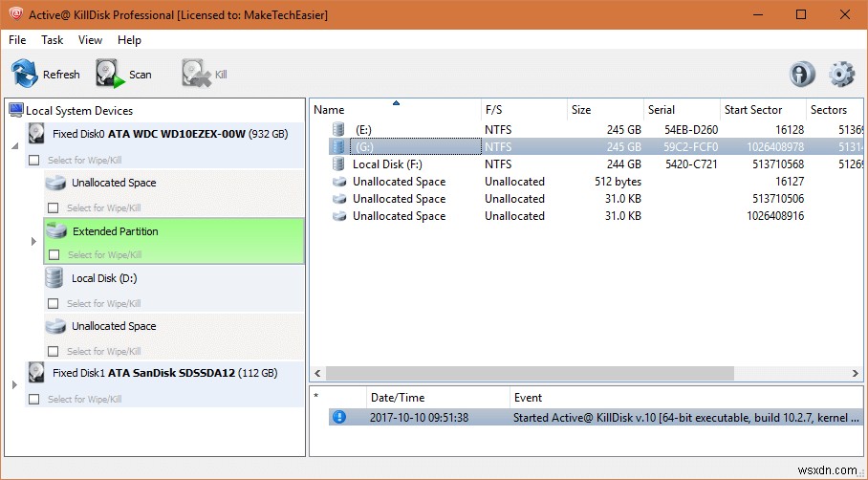Click the Fixed Disk0 hard drive icon

36,134
